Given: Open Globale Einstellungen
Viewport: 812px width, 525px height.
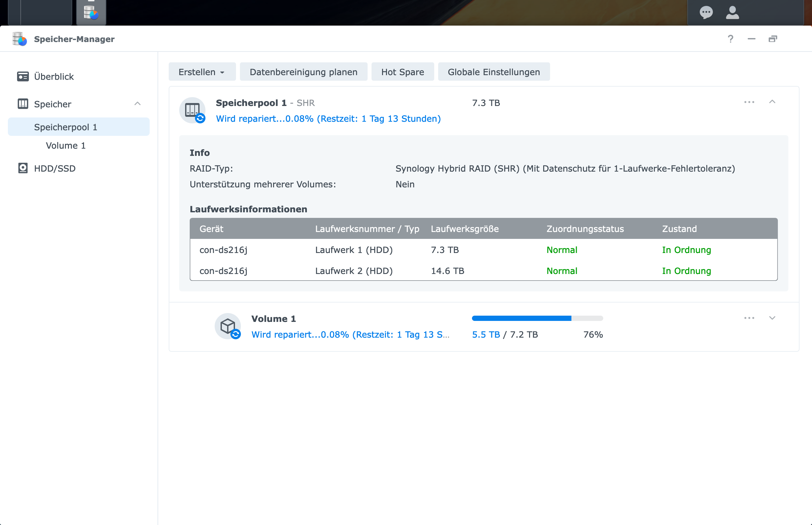Looking at the screenshot, I should click(494, 72).
